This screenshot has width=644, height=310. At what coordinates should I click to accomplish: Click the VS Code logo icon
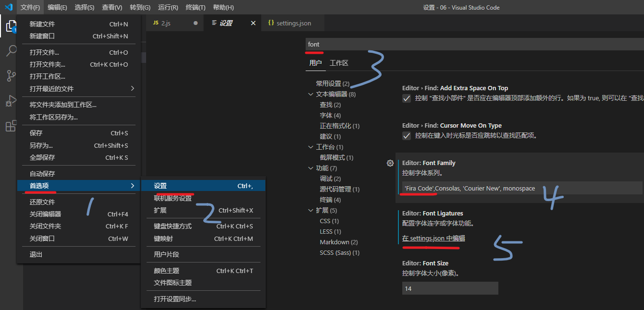(x=8, y=7)
